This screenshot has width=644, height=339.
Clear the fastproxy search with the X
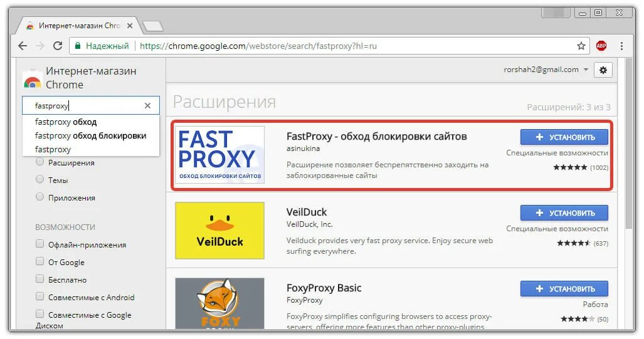[x=147, y=105]
